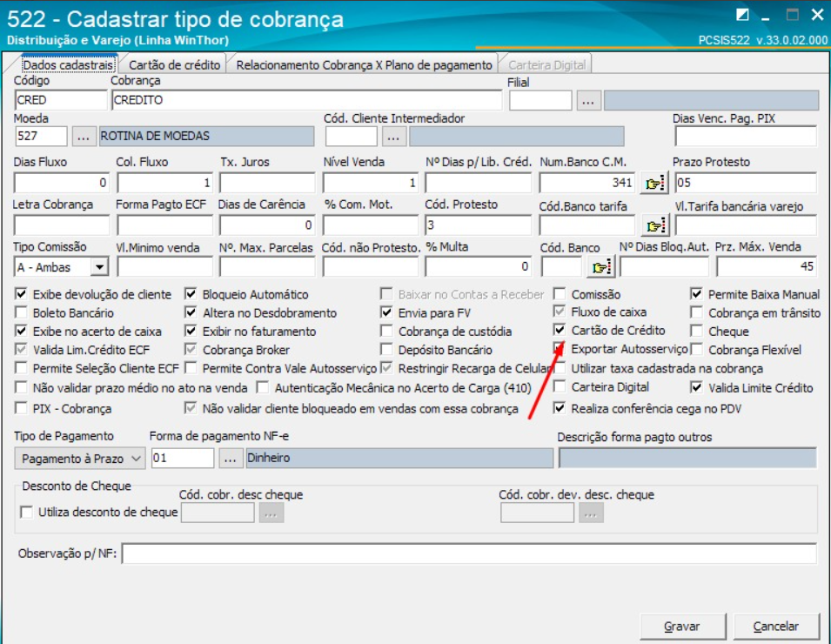Click the Cancelar button
This screenshot has height=644, width=831.
point(775,626)
